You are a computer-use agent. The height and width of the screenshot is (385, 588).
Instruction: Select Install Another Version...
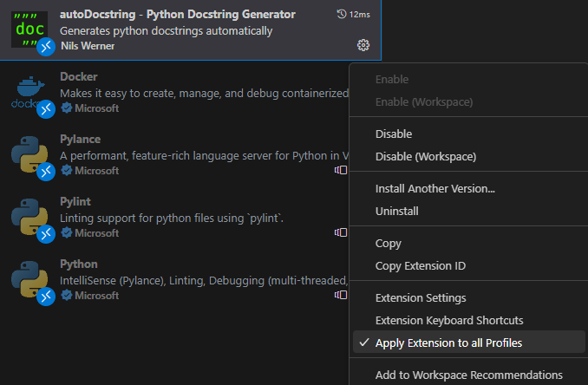[x=468, y=188]
